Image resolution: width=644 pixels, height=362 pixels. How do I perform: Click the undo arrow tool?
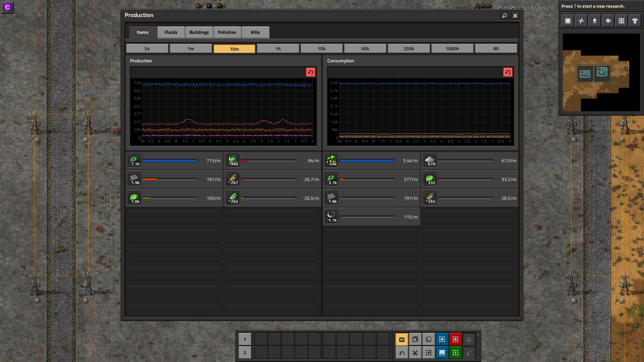coord(401,353)
